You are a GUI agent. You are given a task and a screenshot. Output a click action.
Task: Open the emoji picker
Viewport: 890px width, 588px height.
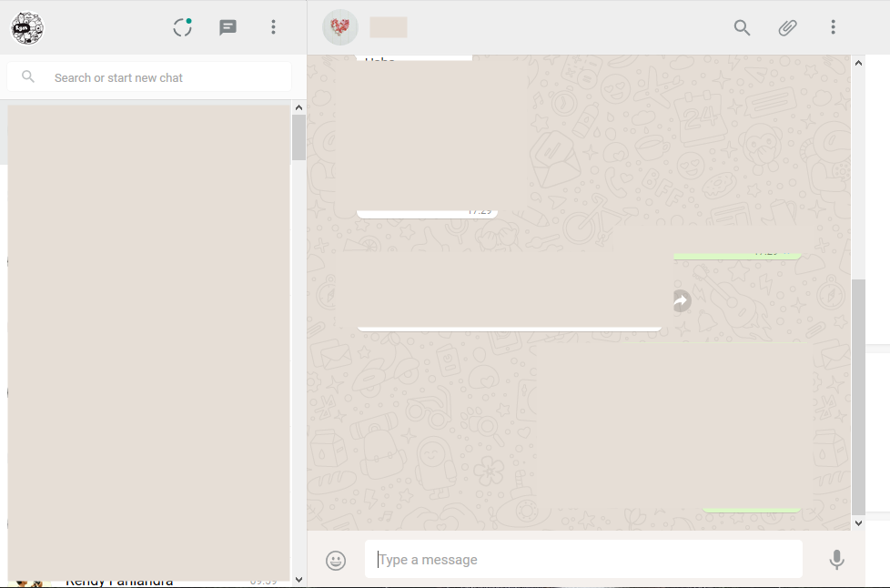click(336, 560)
